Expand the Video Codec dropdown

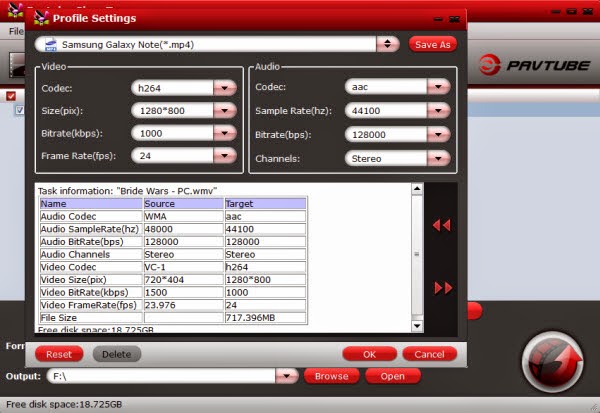(x=225, y=88)
